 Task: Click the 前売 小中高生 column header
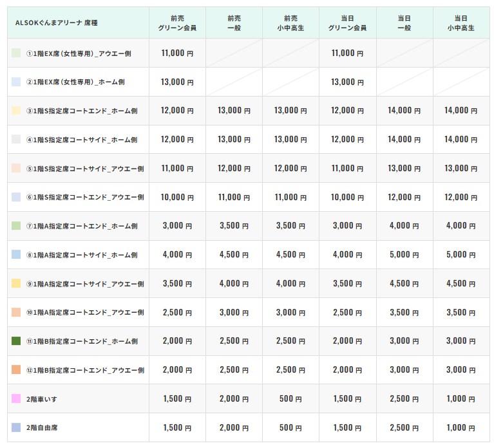pos(290,23)
